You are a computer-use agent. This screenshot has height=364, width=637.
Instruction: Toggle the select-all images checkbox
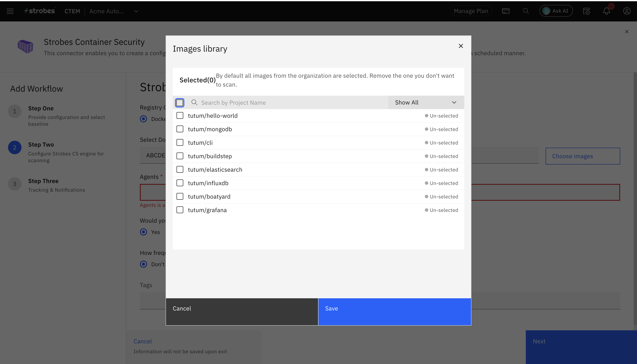click(180, 103)
